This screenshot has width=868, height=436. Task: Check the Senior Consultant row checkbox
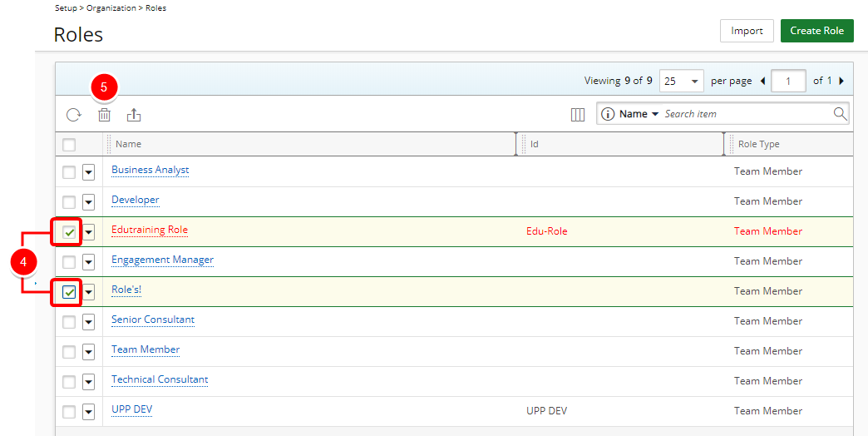[69, 322]
